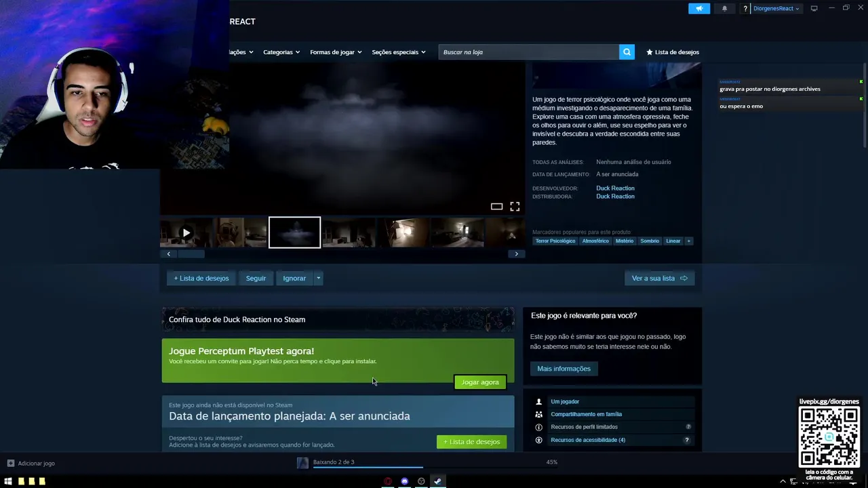The image size is (868, 488).
Task: Expand the Seções especiais menu
Action: [399, 52]
